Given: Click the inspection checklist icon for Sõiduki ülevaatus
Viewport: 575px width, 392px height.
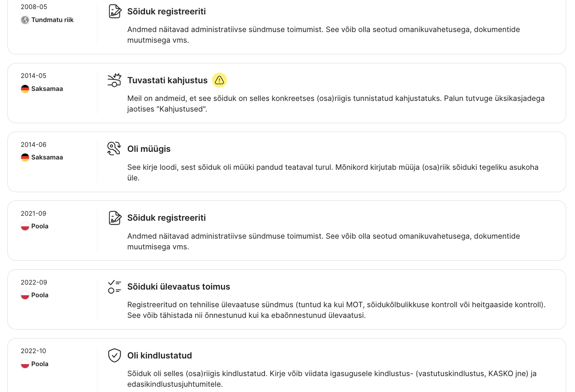Looking at the screenshot, I should click(x=114, y=286).
